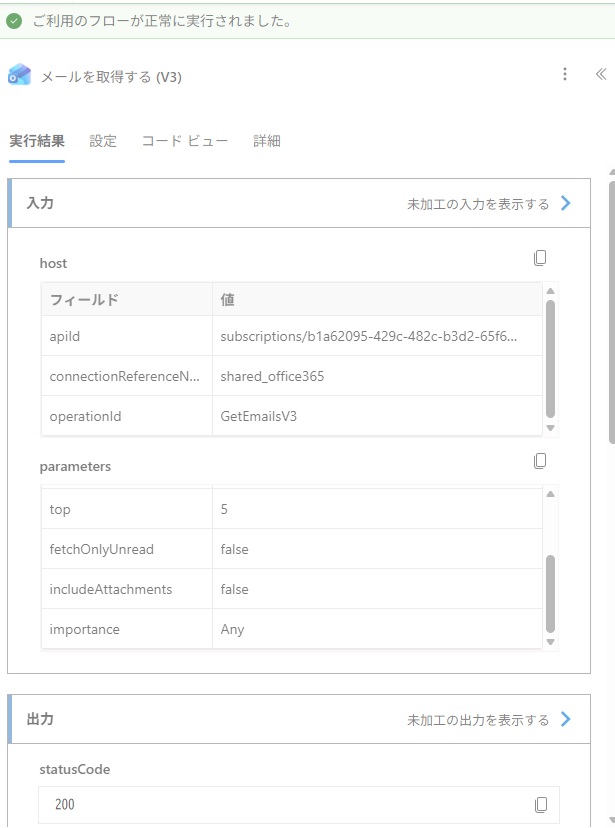Click the operationId field name

coord(85,416)
